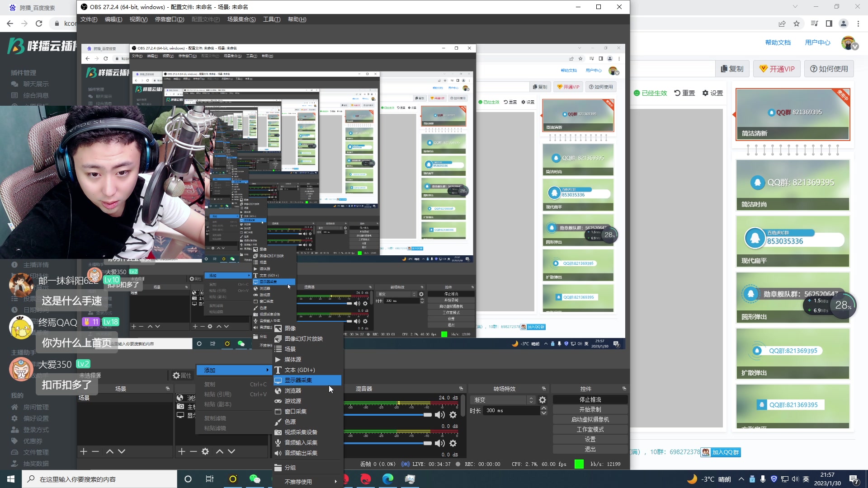The image size is (868, 488).
Task: Remove selected source with minus icon
Action: (x=193, y=451)
